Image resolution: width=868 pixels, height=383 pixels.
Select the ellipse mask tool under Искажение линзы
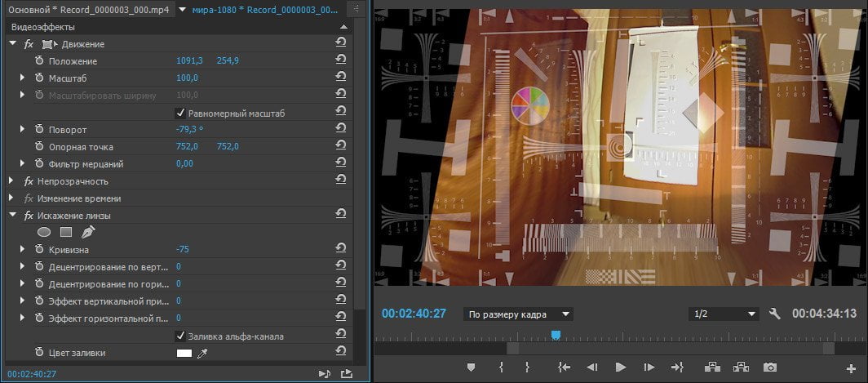(44, 232)
